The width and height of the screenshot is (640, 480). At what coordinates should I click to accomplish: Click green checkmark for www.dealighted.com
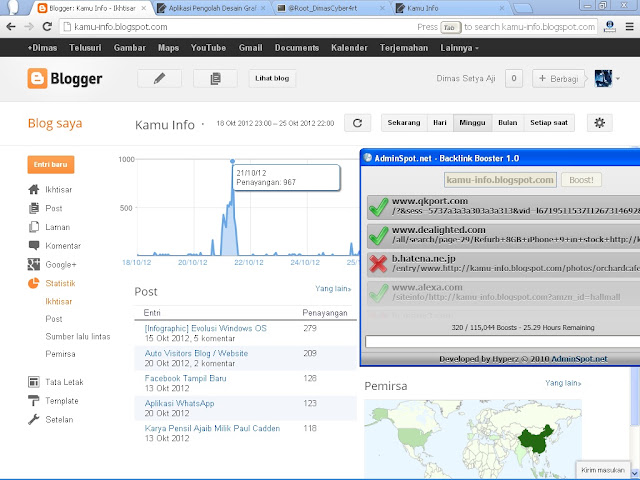pyautogui.click(x=378, y=236)
